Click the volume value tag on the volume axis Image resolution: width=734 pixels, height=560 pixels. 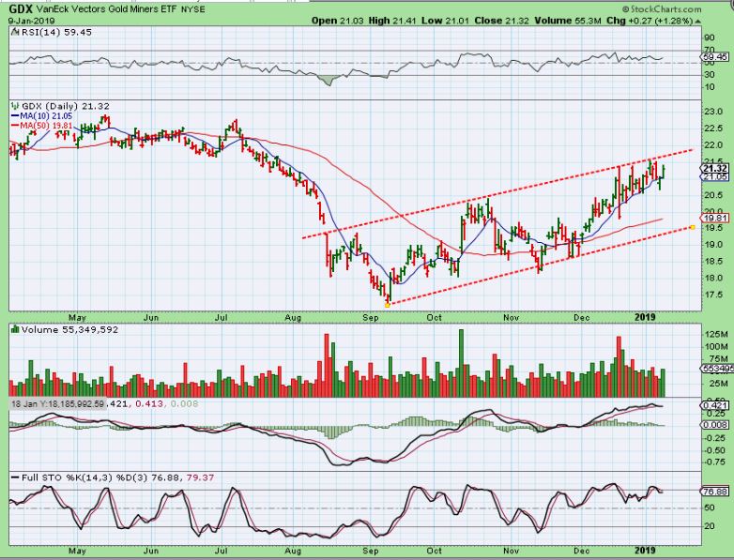click(716, 369)
